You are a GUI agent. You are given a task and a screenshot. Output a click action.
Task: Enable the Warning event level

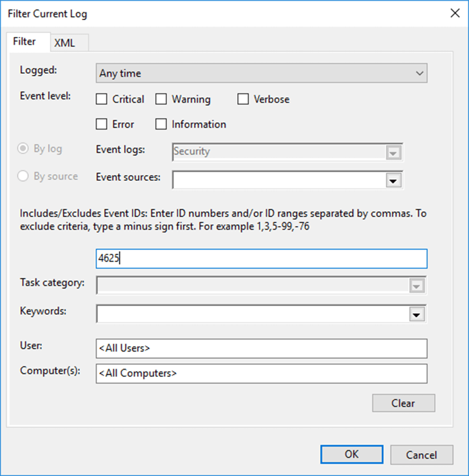(x=162, y=99)
